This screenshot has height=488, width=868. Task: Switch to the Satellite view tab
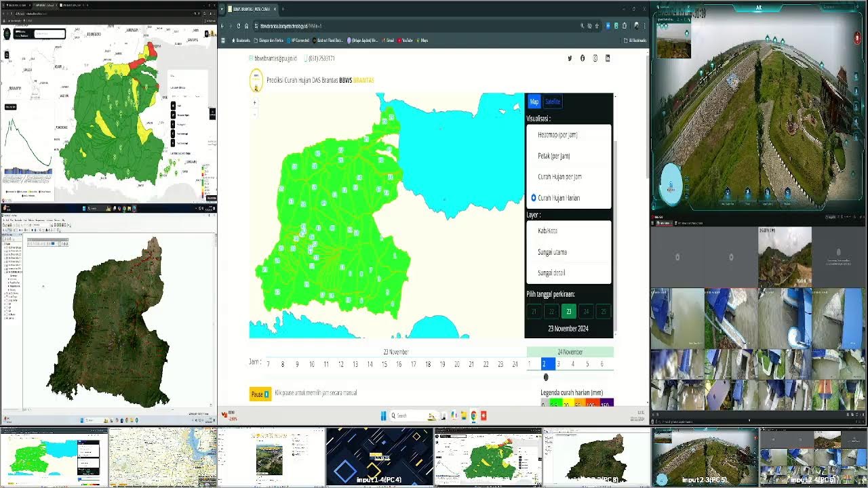(553, 102)
